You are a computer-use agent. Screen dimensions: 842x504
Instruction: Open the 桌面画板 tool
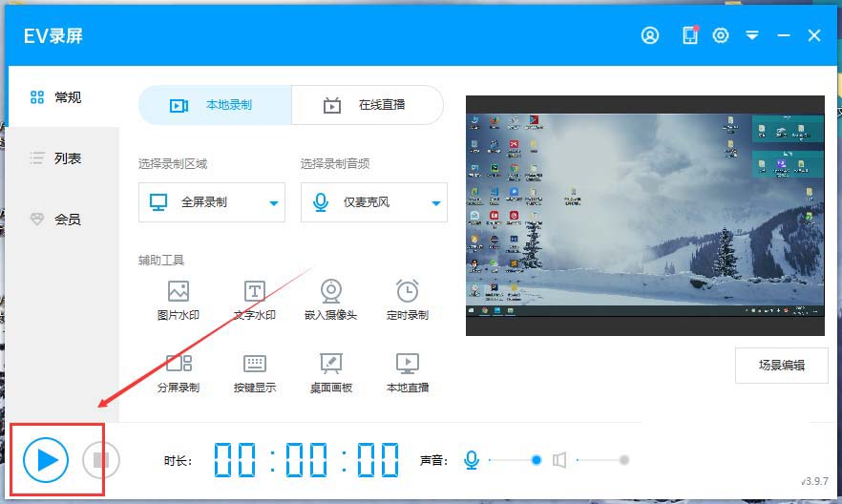click(x=330, y=373)
